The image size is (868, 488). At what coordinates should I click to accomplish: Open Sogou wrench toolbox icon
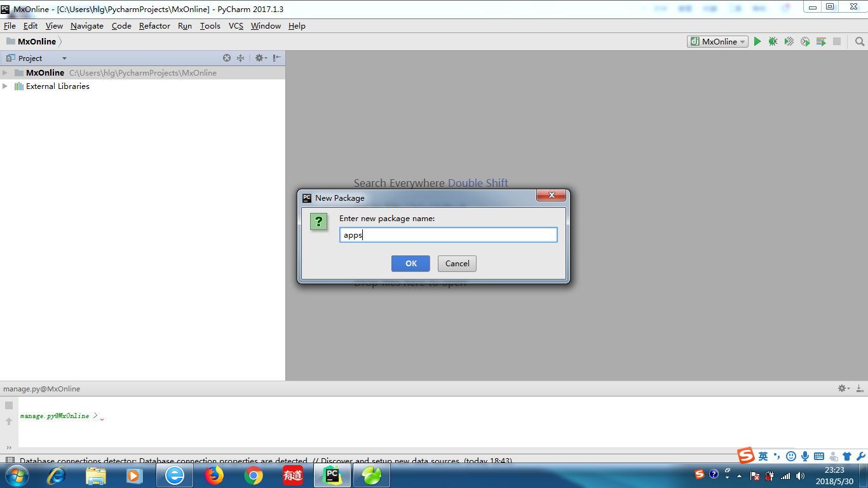[861, 456]
